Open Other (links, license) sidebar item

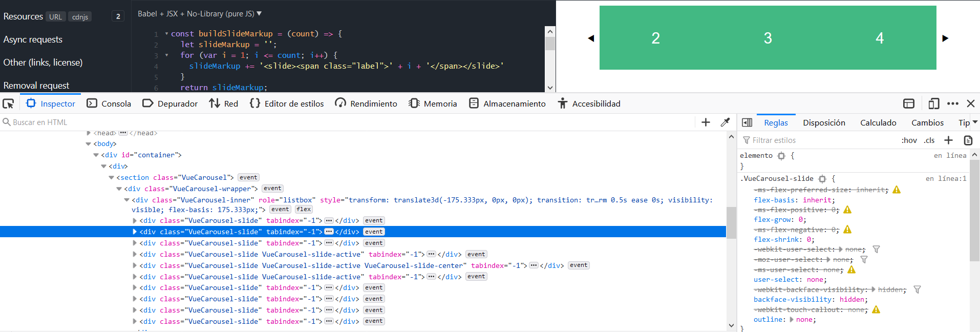point(43,63)
